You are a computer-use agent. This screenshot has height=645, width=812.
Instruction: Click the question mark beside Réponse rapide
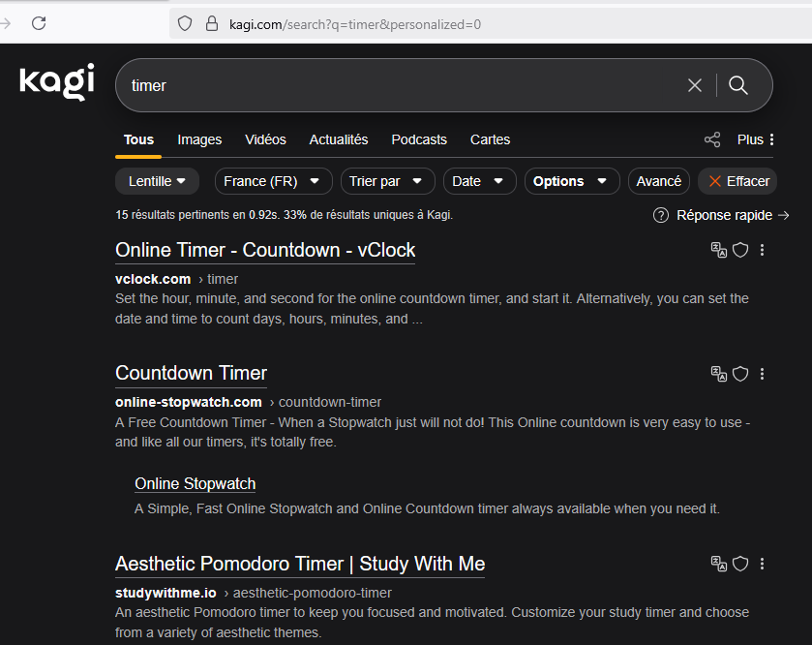(x=659, y=215)
